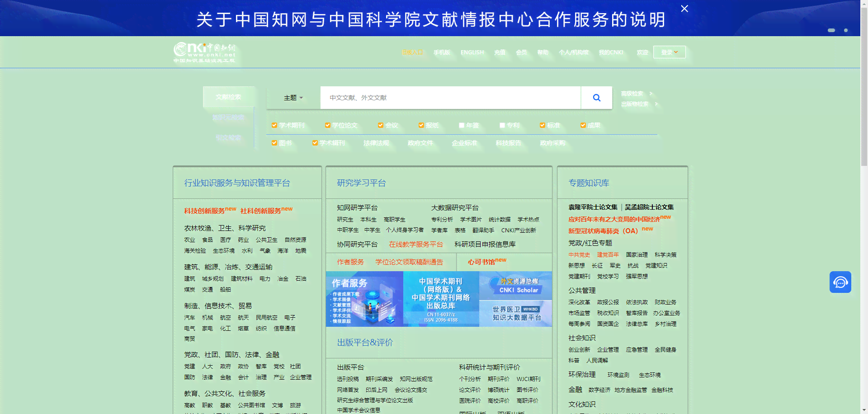
Task: Open 科研项目申报信息库 link
Action: click(485, 244)
